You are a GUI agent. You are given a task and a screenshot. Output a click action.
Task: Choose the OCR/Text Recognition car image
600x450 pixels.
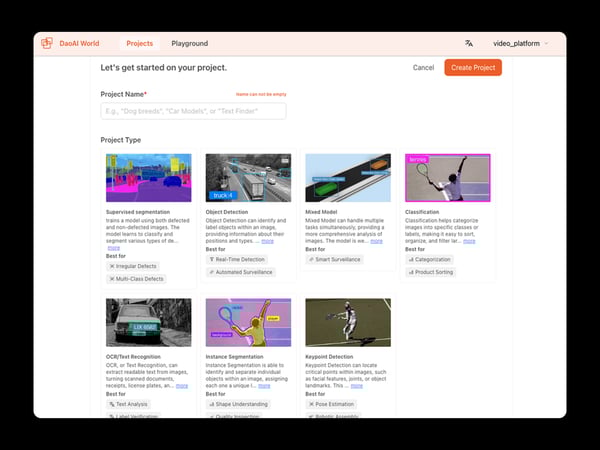(148, 322)
